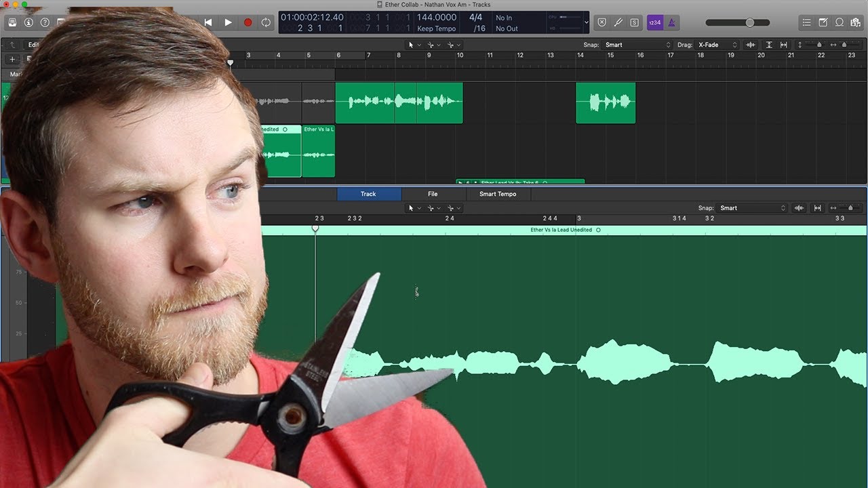Toggle editor horizontal auto zoom icon
868x488 pixels.
[817, 208]
